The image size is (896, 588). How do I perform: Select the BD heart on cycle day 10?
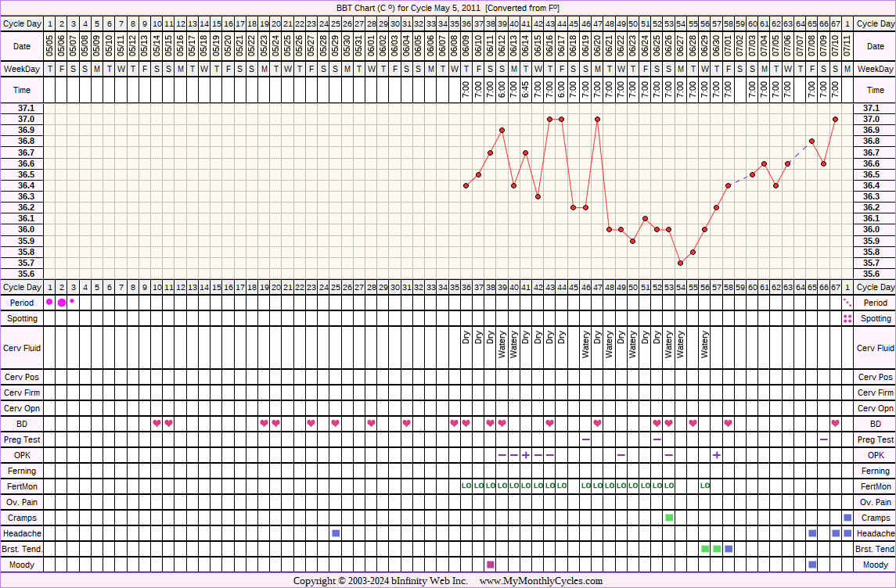click(157, 424)
